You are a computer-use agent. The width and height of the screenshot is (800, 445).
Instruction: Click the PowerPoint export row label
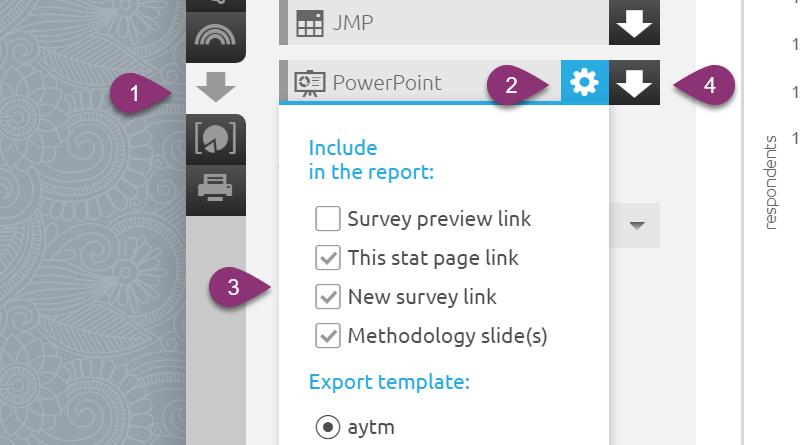(x=387, y=83)
